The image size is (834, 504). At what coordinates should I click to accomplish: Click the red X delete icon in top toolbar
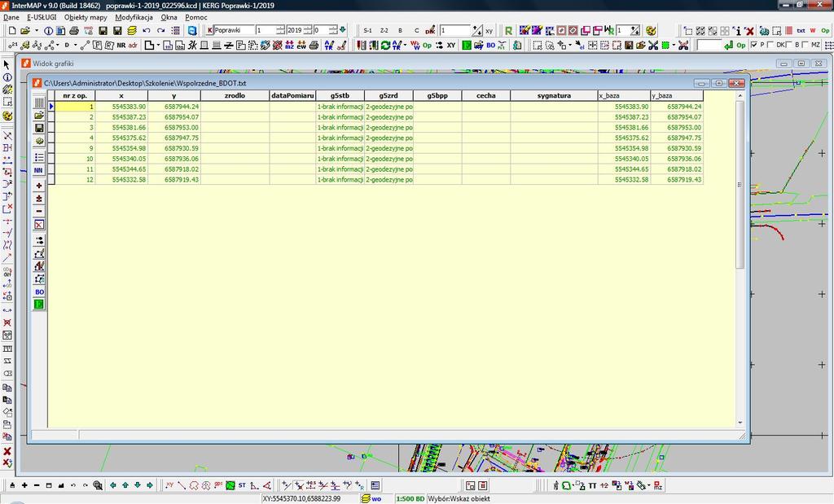[x=749, y=31]
